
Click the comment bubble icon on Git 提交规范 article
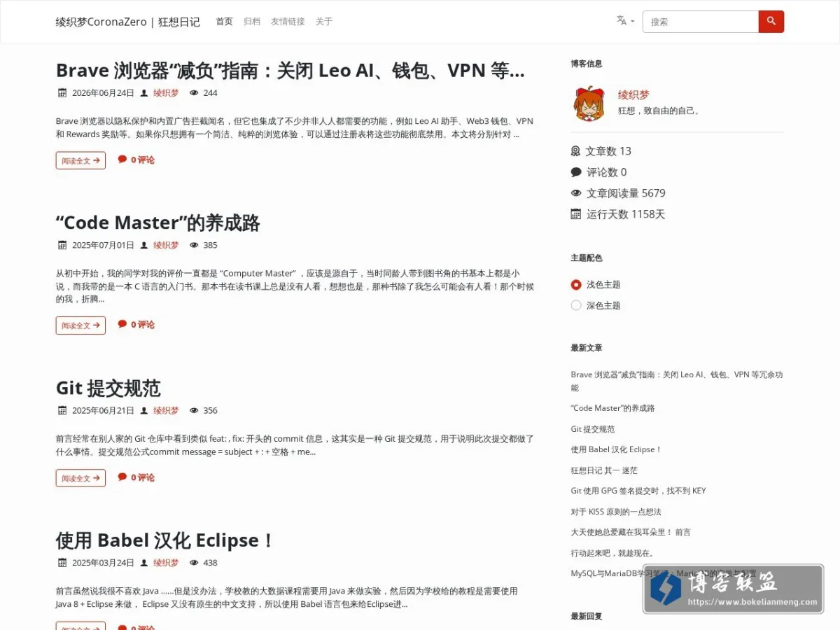click(x=122, y=477)
